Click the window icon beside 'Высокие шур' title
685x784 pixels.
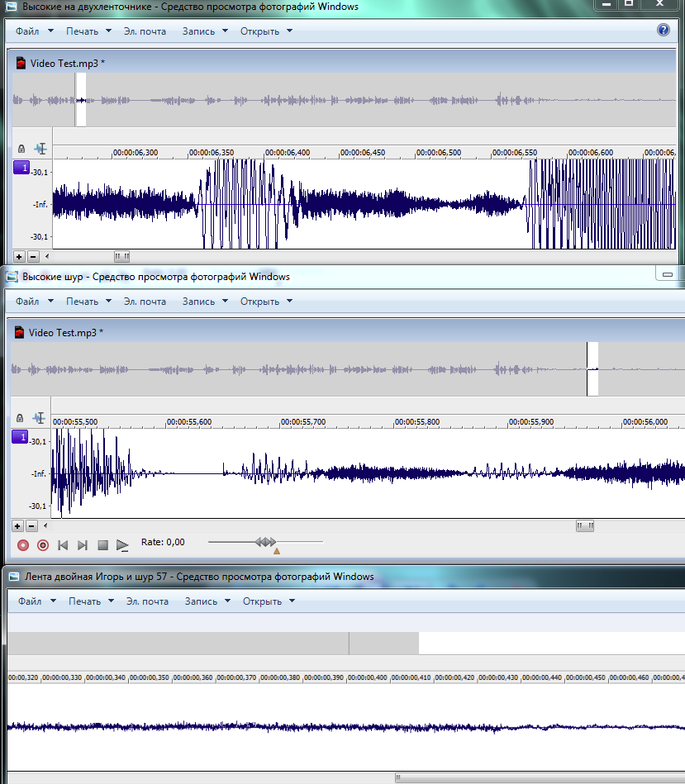[x=12, y=277]
